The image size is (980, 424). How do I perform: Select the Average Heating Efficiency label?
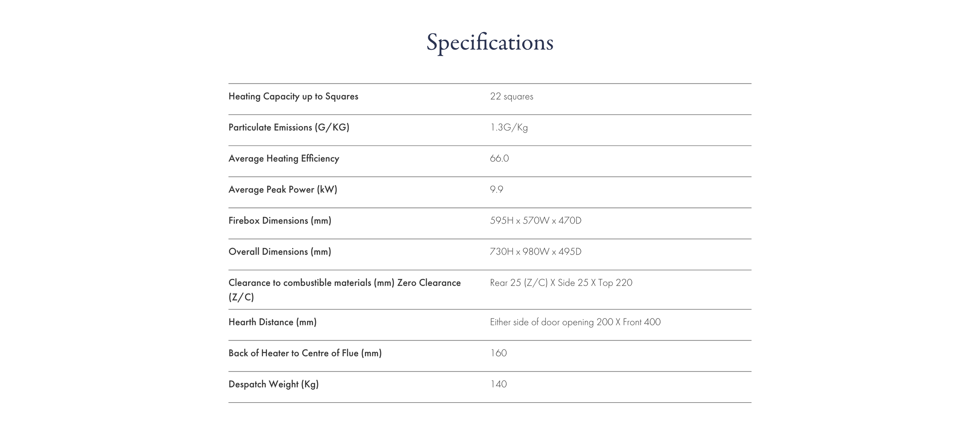point(284,158)
